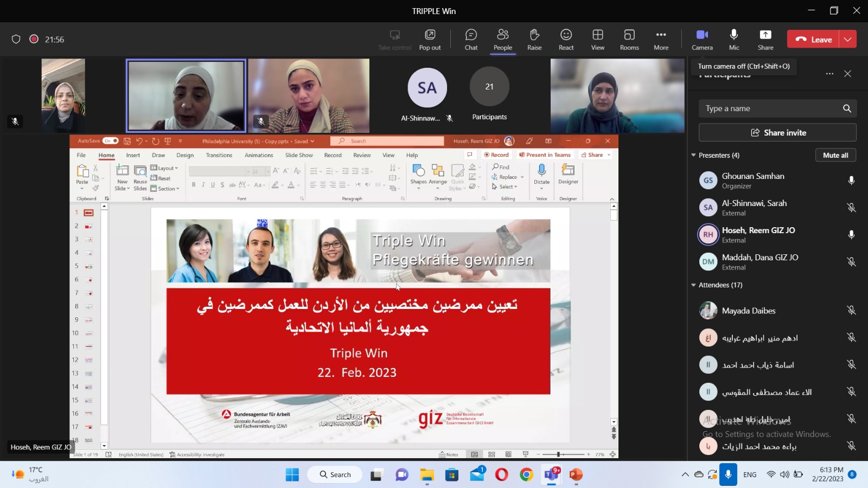The height and width of the screenshot is (488, 868).
Task: Open the Rooms breakout icon
Action: pyautogui.click(x=629, y=40)
